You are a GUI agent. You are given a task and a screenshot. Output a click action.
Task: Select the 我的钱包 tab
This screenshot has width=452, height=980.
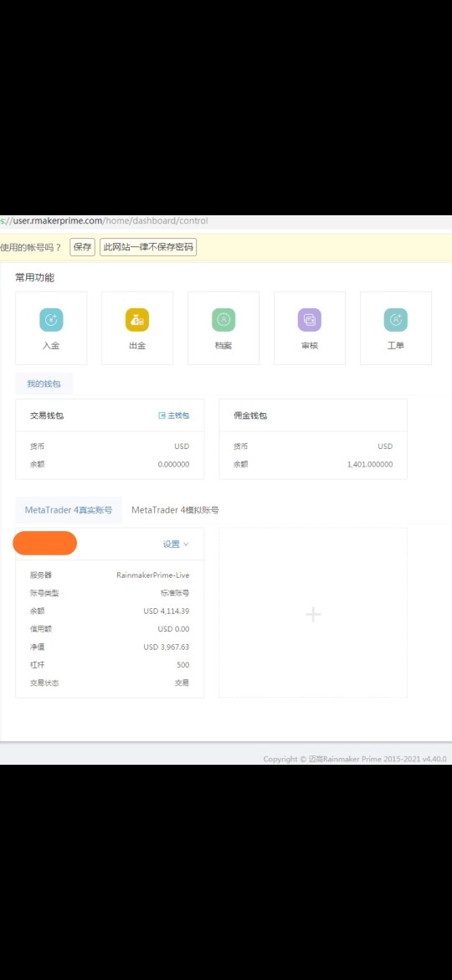pyautogui.click(x=44, y=384)
